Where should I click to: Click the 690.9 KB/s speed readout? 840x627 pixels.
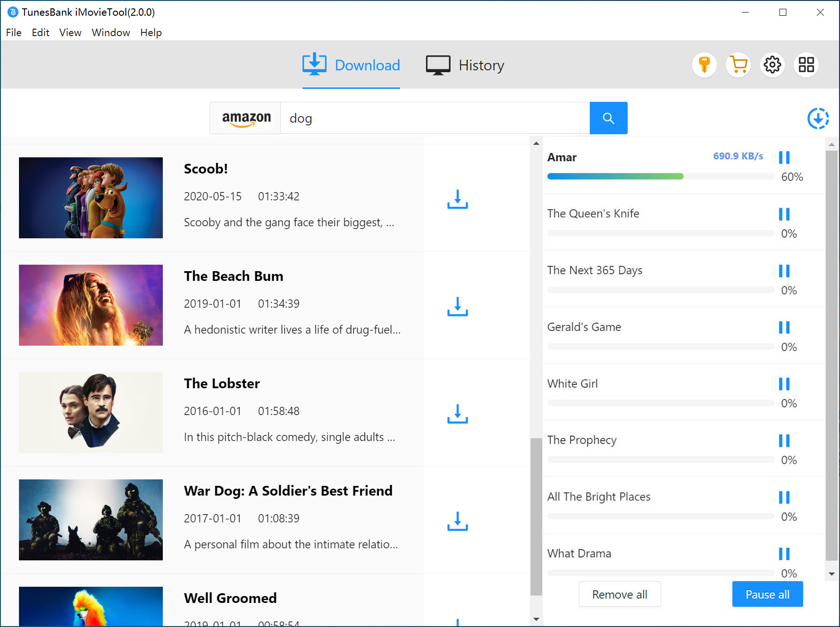pos(738,156)
